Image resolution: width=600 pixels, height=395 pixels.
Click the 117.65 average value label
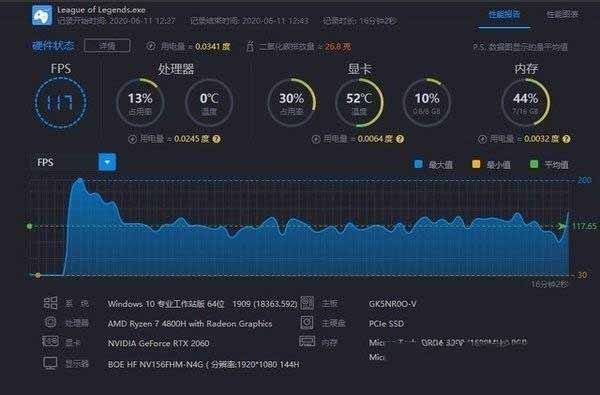click(x=584, y=226)
